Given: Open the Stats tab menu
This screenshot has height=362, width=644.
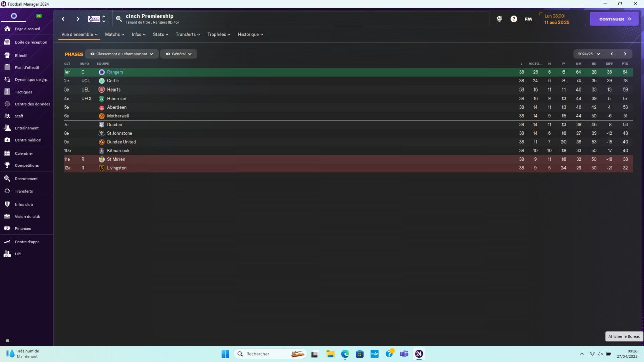Looking at the screenshot, I should [x=160, y=34].
